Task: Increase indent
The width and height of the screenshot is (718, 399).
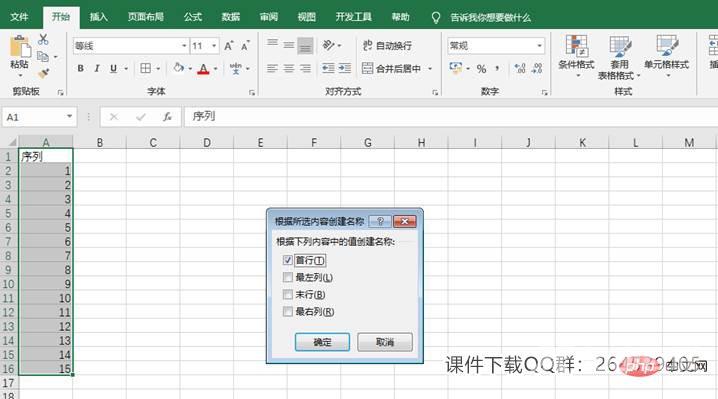Action: [x=344, y=69]
